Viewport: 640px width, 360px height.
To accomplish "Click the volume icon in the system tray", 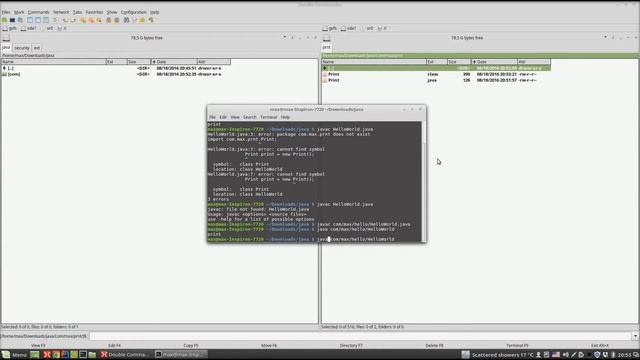I will tap(565, 355).
